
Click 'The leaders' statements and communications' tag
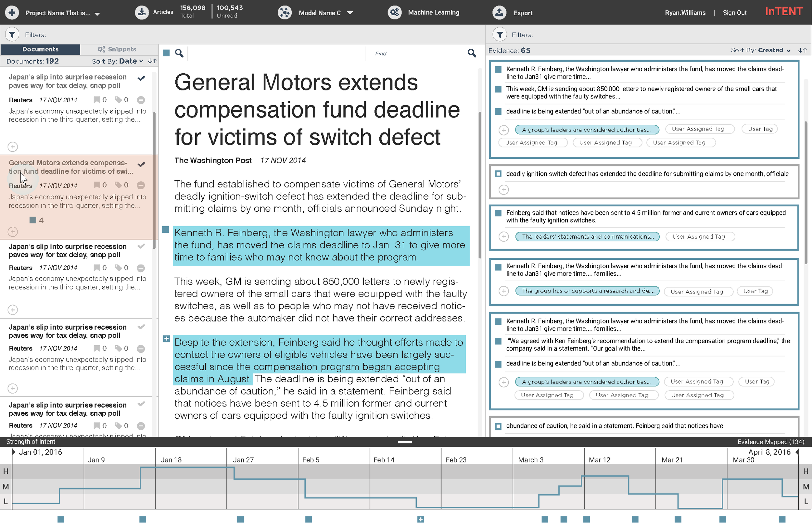point(587,236)
